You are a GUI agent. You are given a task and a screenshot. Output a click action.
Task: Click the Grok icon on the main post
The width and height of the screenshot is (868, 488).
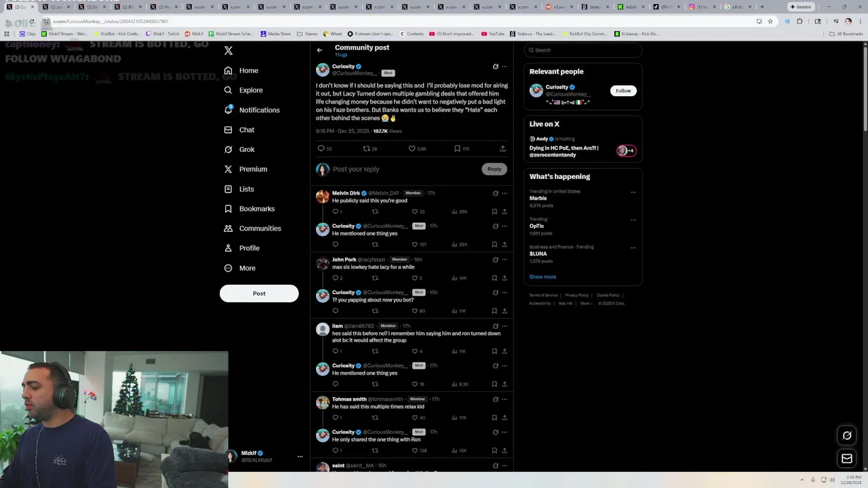click(x=495, y=66)
